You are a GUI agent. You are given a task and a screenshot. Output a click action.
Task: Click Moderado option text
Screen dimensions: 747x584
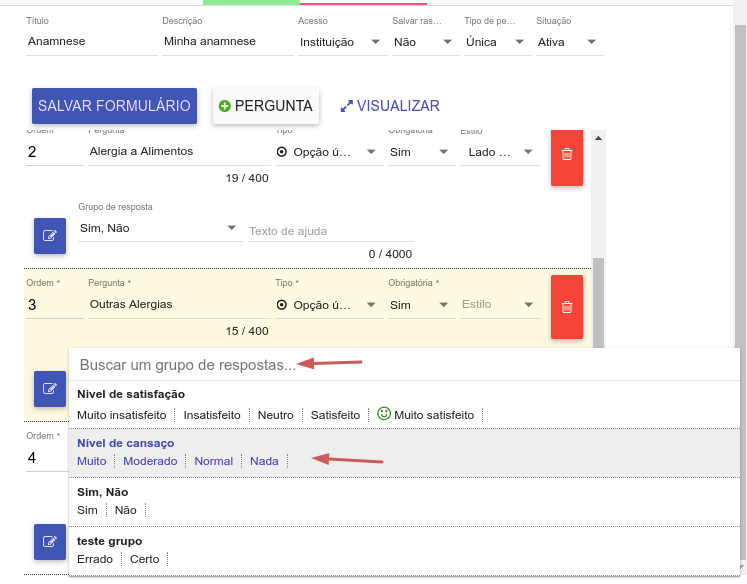coord(150,461)
